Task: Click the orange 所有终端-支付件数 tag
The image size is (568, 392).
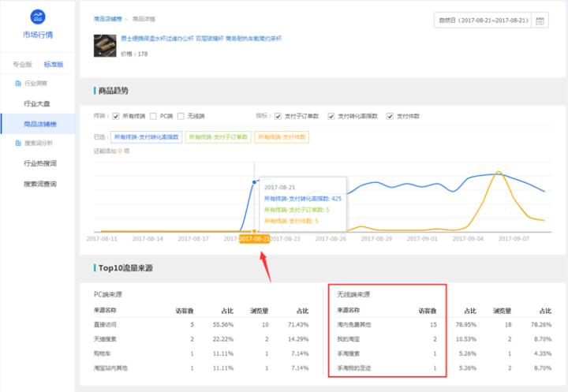Action: 282,137
